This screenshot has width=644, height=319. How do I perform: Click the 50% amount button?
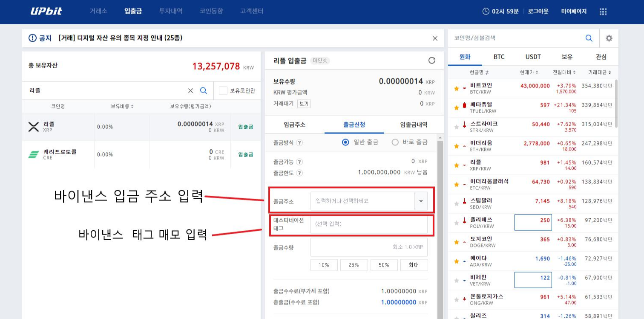click(x=384, y=265)
